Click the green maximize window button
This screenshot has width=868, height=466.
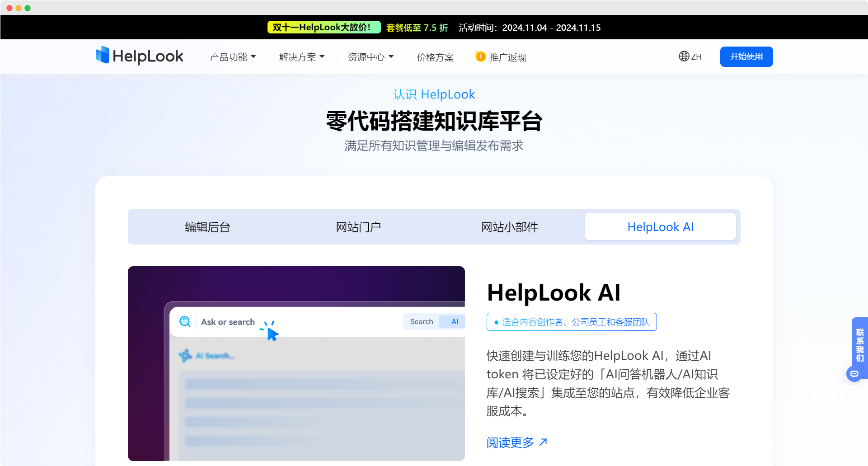(28, 8)
